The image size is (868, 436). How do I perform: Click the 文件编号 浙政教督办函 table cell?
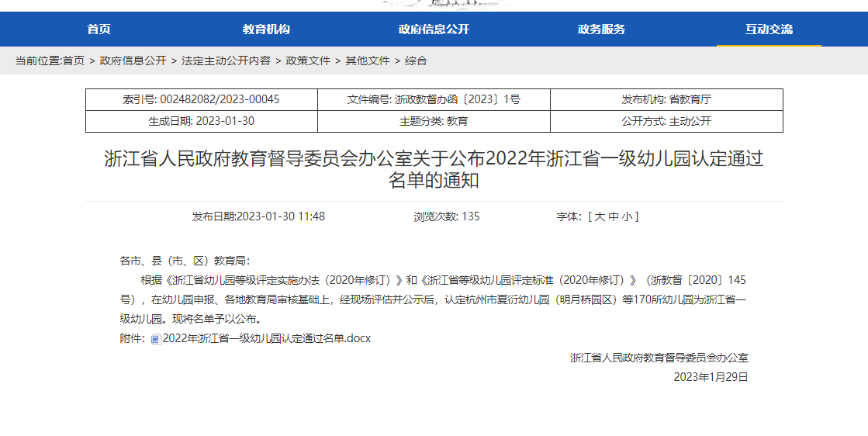434,100
